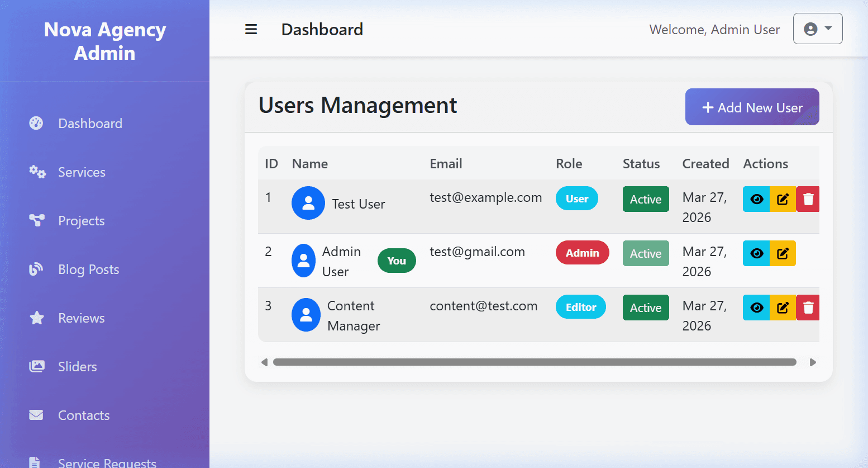Screen dimensions: 868x468
Task: Delete the Content Manager account
Action: (808, 308)
